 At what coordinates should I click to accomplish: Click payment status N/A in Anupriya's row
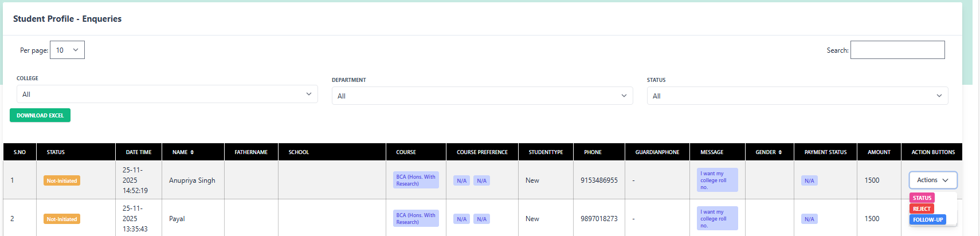coord(809,180)
